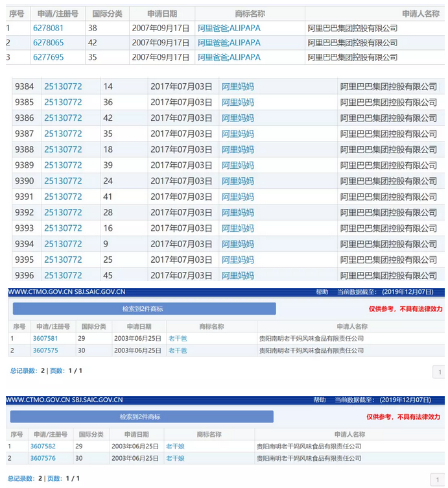
Task: Open 阿里爸爸;ALIPAPA trademark in class 42 row
Action: pyautogui.click(x=229, y=43)
